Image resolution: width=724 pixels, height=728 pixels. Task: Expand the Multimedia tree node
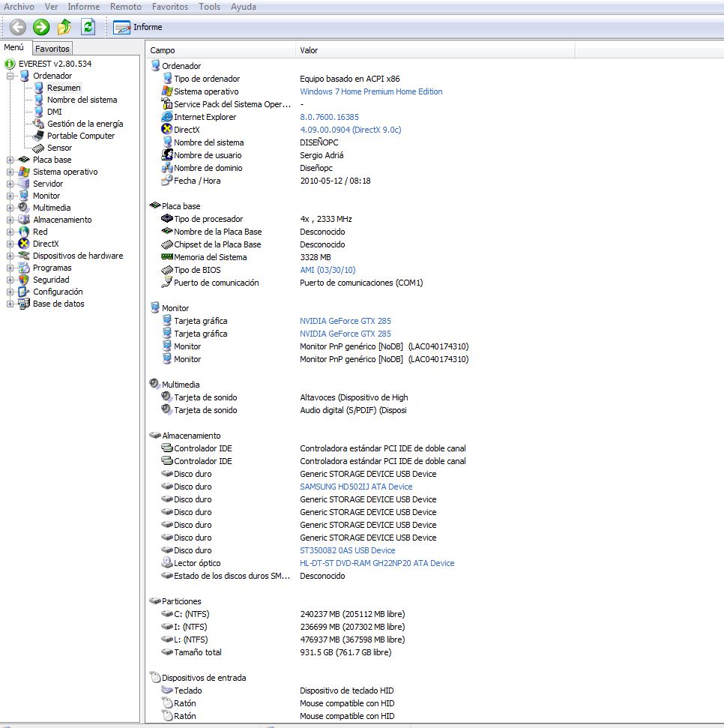click(x=10, y=208)
